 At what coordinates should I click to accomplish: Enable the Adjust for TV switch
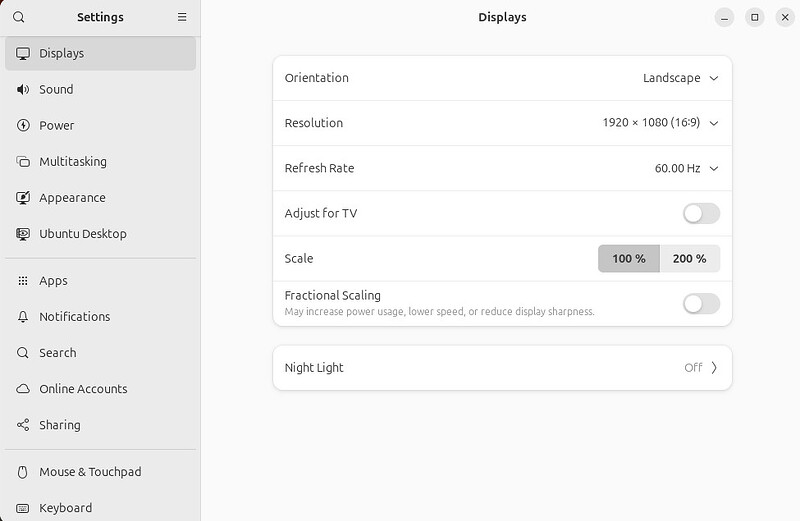[x=700, y=213]
